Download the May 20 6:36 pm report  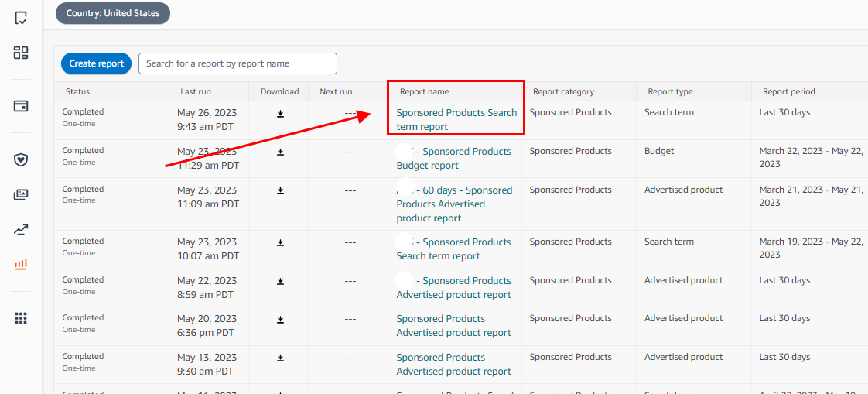[x=280, y=319]
